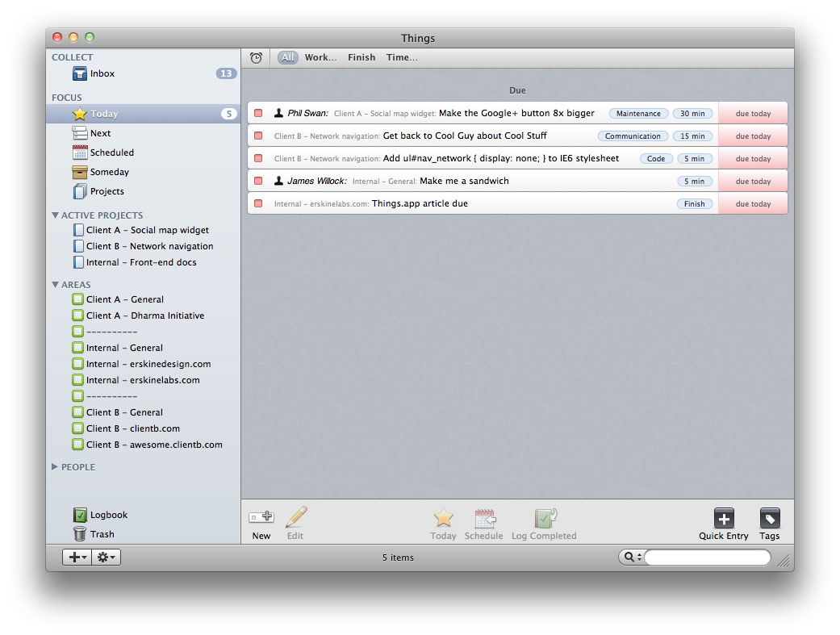The image size is (840, 635).
Task: Open the Trash
Action: tap(102, 533)
